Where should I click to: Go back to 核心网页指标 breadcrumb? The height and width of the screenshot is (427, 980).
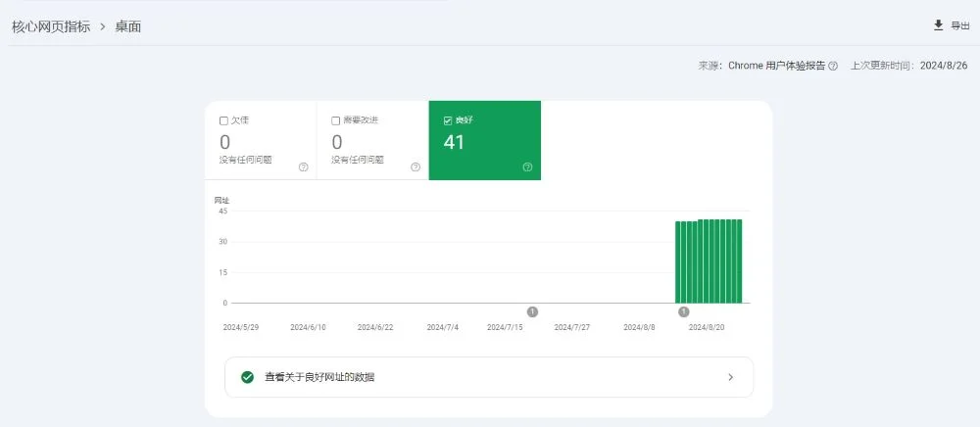coord(51,26)
